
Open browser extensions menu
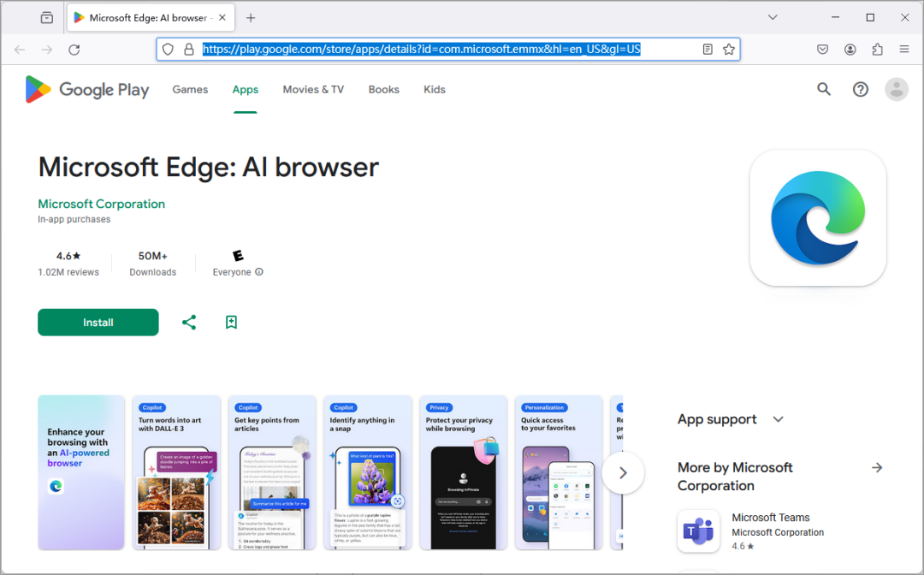pyautogui.click(x=878, y=50)
